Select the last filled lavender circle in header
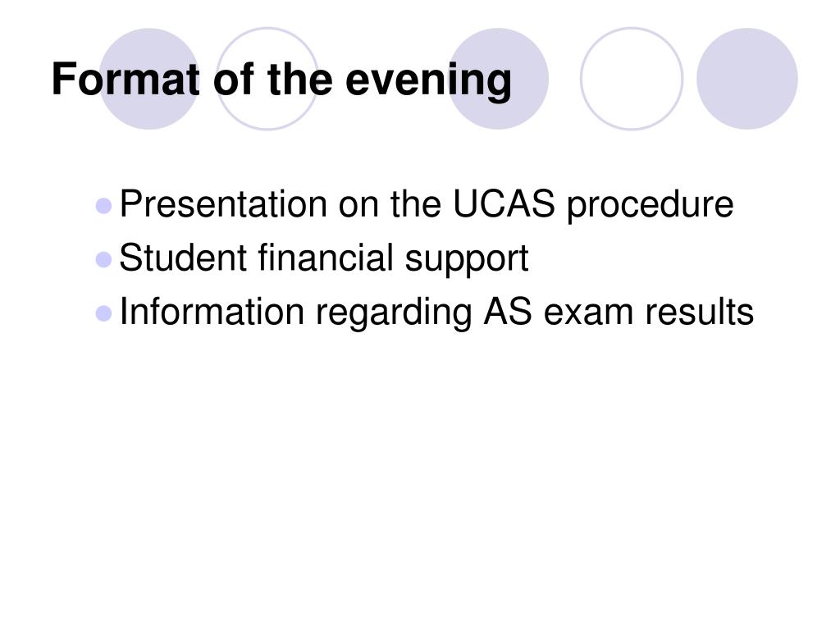 coord(747,79)
